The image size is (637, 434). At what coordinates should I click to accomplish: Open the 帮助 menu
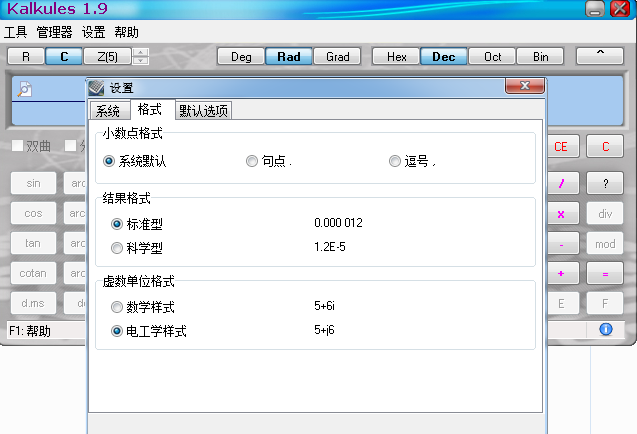coord(126,32)
